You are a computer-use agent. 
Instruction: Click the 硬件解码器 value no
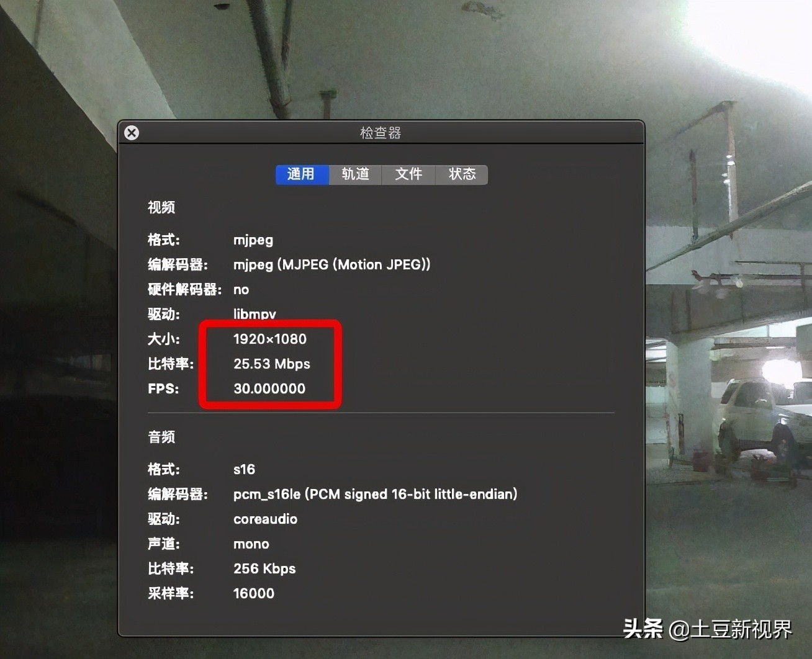coord(241,290)
